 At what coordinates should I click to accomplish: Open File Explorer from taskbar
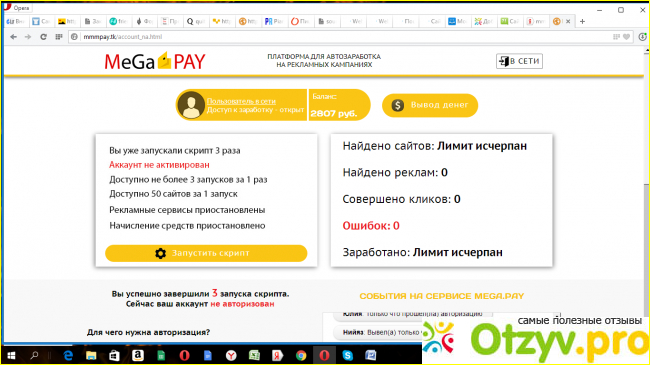[x=91, y=355]
